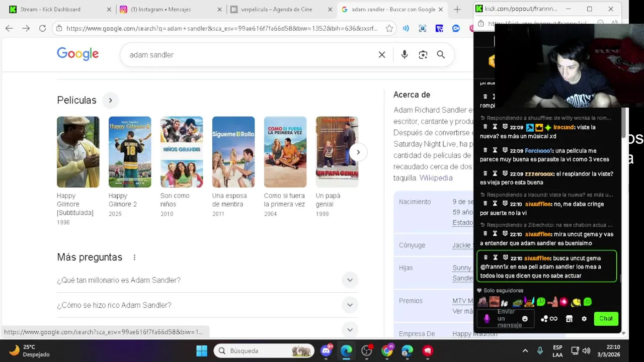This screenshot has height=362, width=644.
Task: Open OBS Studio from the taskbar
Action: [x=367, y=350]
